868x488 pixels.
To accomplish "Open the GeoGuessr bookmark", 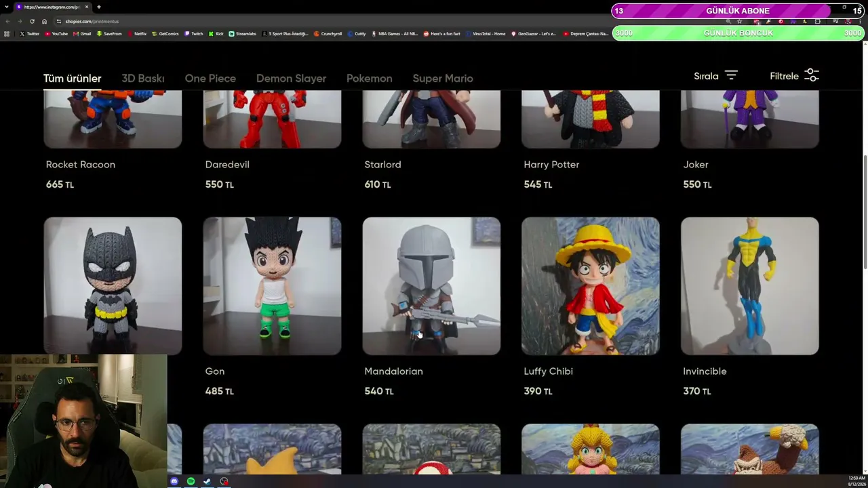I will click(534, 34).
